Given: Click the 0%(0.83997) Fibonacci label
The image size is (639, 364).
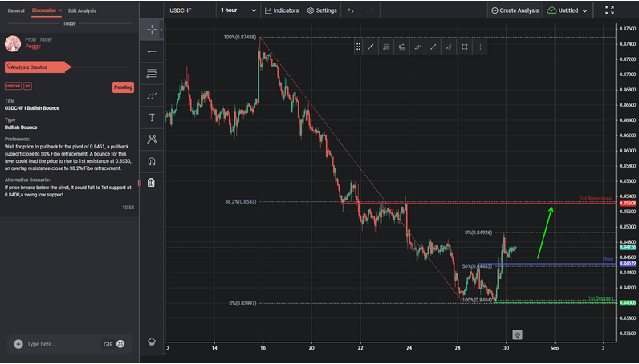Looking at the screenshot, I should (242, 303).
